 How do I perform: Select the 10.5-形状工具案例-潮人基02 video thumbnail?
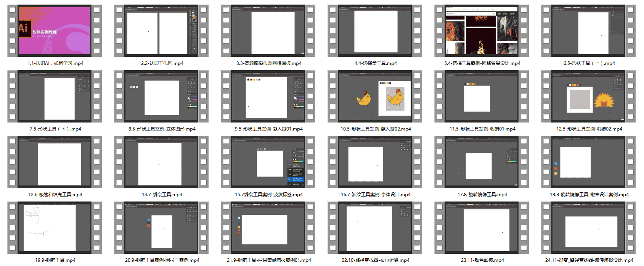(x=375, y=97)
